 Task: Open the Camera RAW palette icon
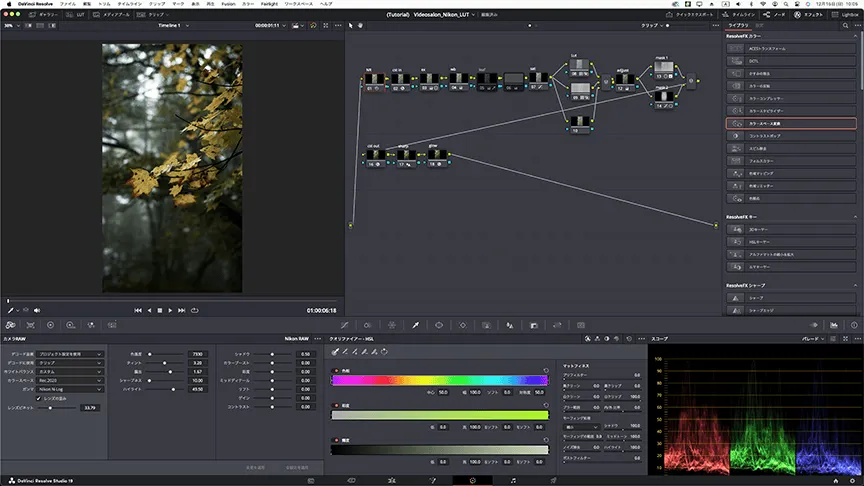(x=10, y=325)
